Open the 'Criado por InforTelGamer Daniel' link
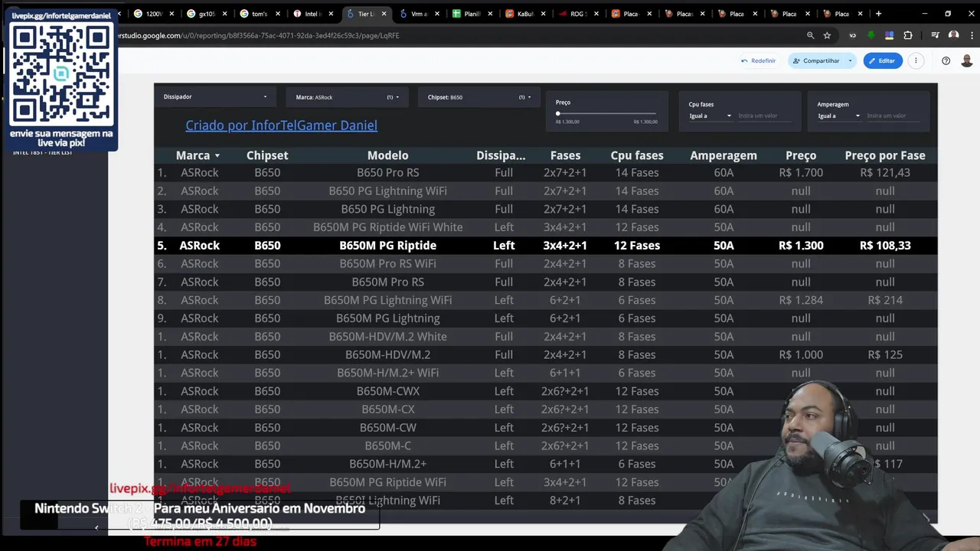This screenshot has height=551, width=980. click(281, 126)
